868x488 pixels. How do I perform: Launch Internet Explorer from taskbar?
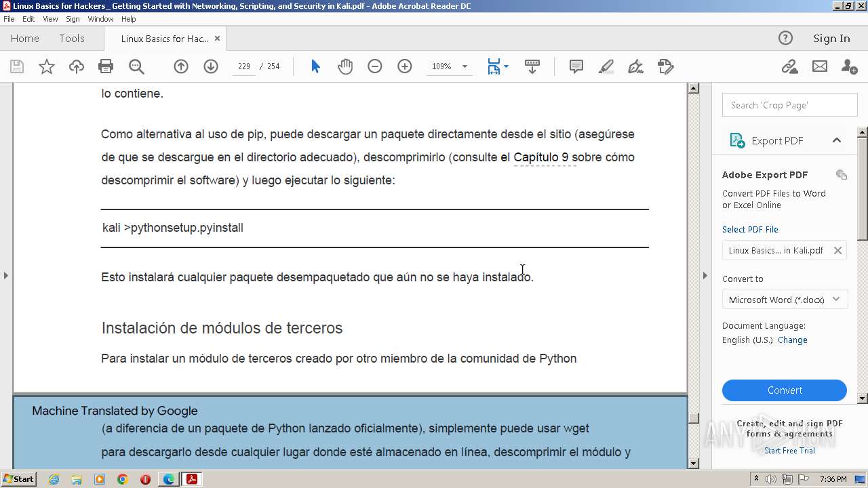point(54,479)
